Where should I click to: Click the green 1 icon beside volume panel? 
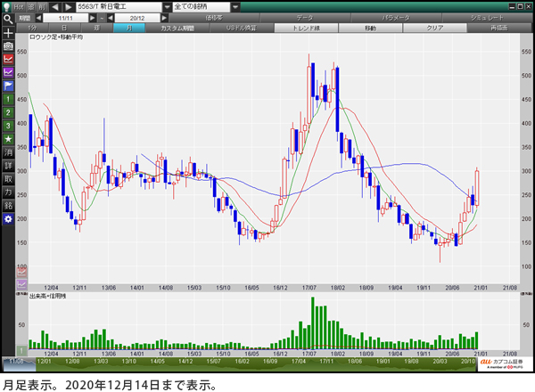pos(21,350)
